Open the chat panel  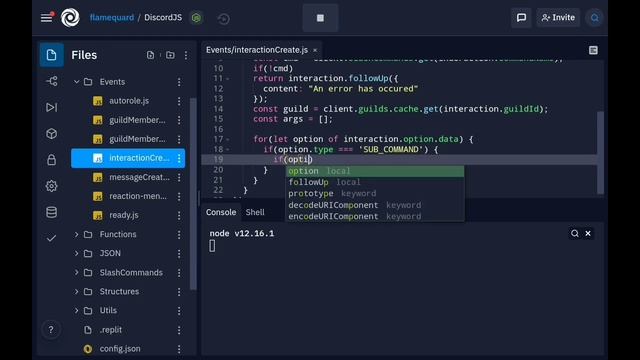click(x=521, y=18)
